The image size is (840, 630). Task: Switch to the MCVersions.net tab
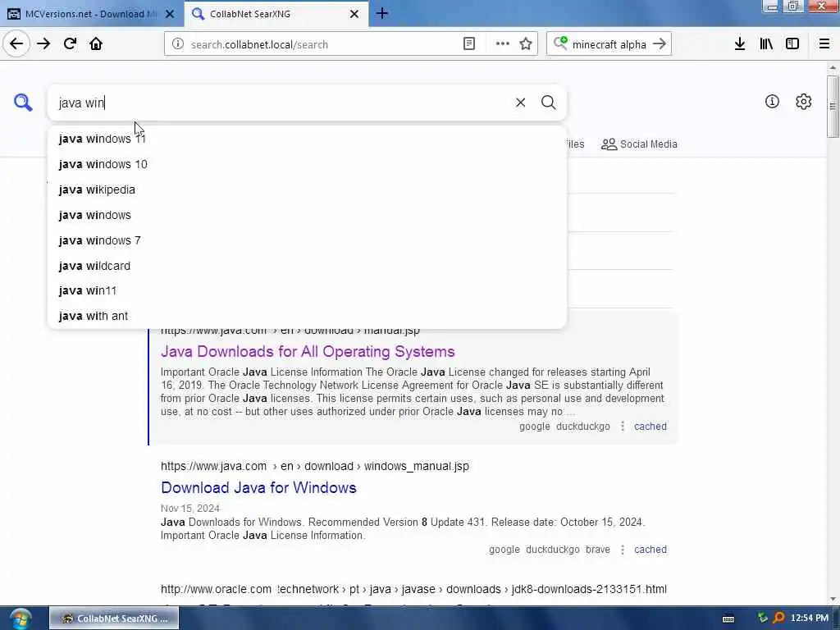[91, 14]
